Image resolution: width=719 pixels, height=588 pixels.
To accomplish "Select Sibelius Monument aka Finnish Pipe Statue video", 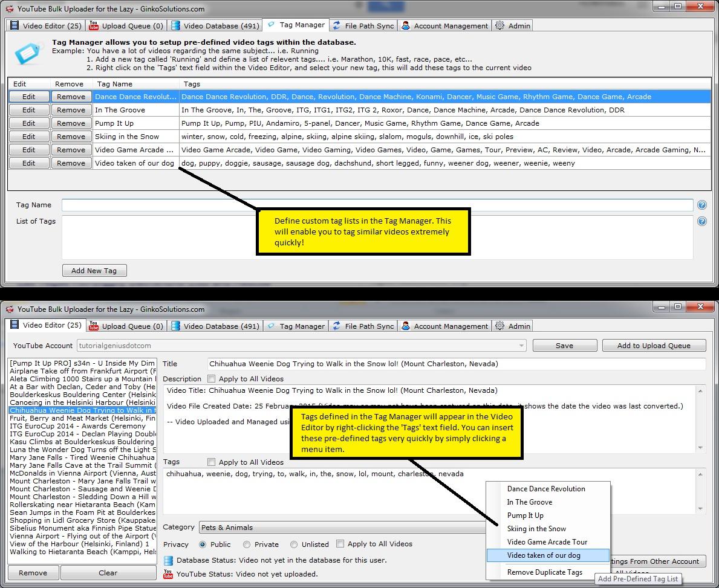I will tap(82, 528).
